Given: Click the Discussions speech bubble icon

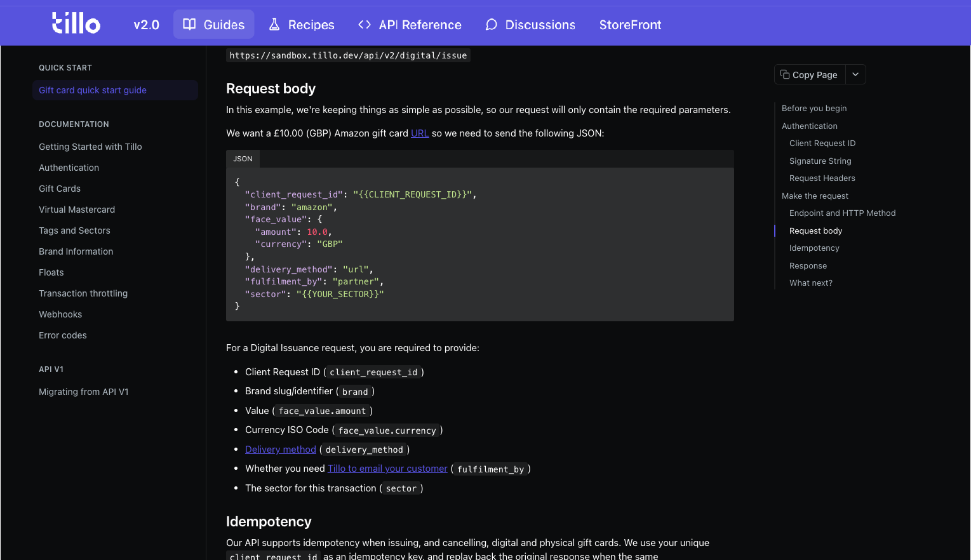Looking at the screenshot, I should (491, 25).
